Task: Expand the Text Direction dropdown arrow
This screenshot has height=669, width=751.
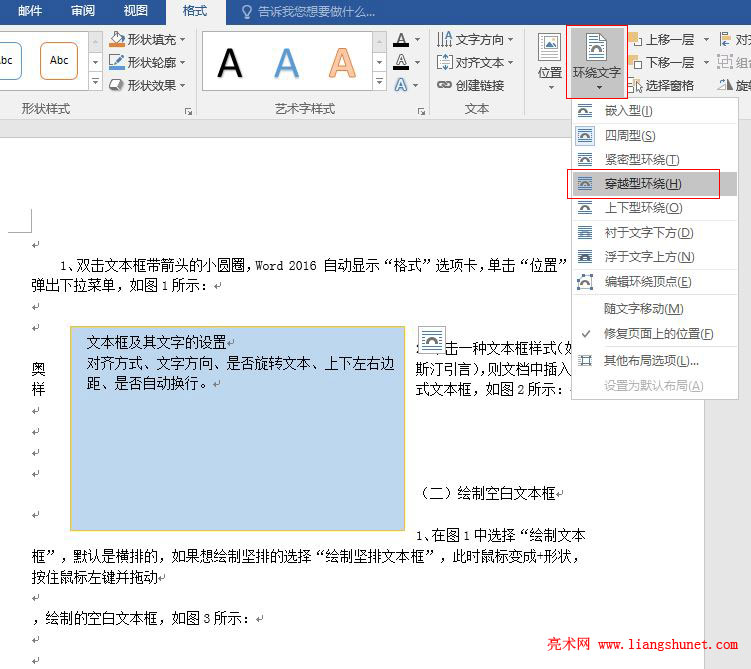Action: pos(511,40)
